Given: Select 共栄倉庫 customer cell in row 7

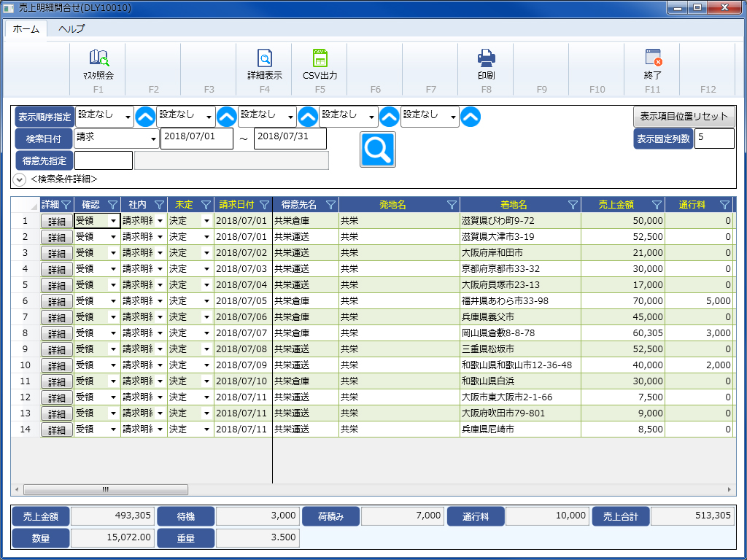Looking at the screenshot, I should 306,317.
